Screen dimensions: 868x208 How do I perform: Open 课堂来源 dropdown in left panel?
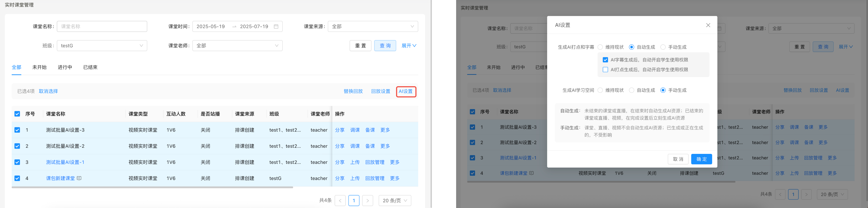(373, 27)
